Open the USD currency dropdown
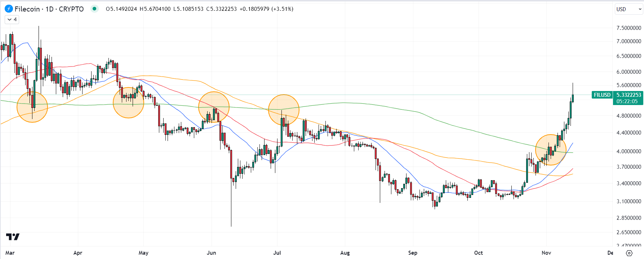The width and height of the screenshot is (644, 259). tap(629, 9)
